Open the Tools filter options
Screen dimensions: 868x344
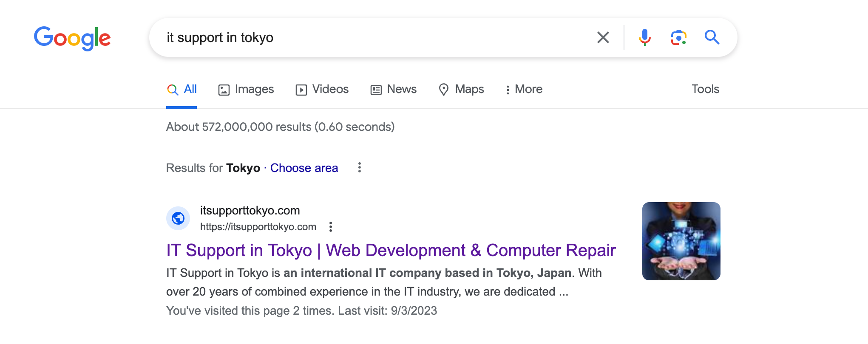coord(705,89)
